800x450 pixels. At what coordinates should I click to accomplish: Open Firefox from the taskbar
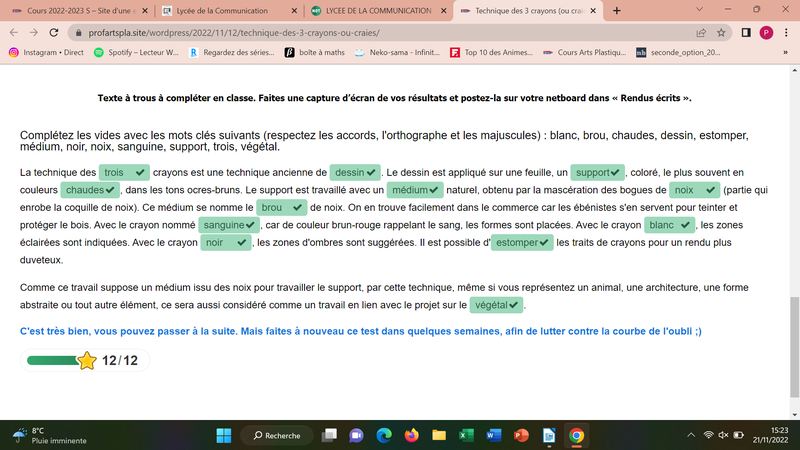tap(411, 435)
